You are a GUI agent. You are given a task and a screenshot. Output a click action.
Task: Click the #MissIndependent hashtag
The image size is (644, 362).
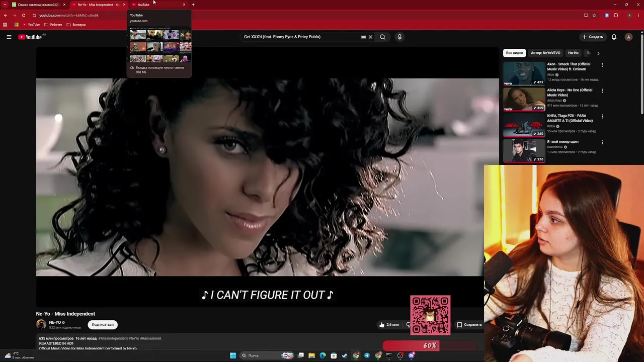pyautogui.click(x=113, y=338)
